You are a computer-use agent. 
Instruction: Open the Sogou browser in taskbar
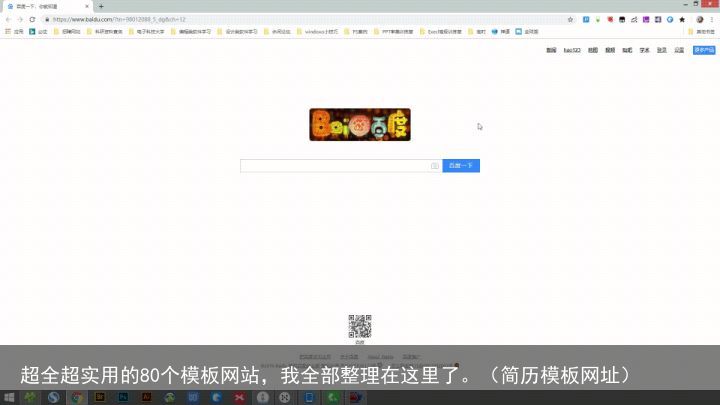(x=53, y=398)
